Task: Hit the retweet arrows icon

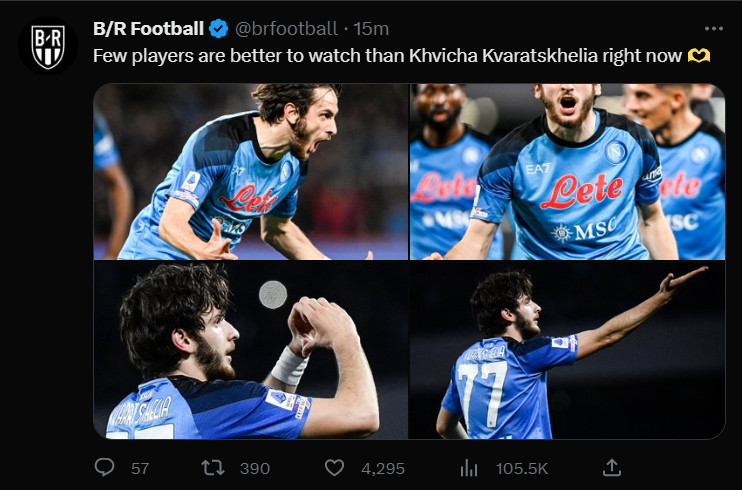Action: tap(213, 467)
